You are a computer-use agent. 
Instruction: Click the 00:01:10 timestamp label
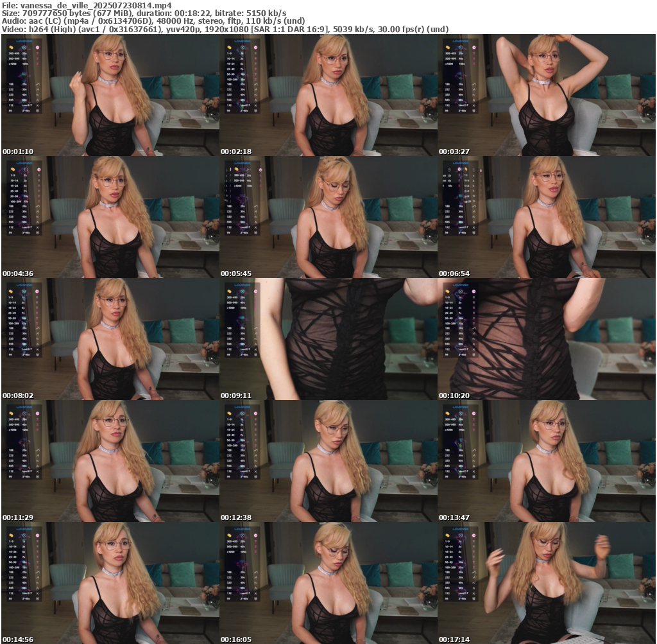(18, 152)
